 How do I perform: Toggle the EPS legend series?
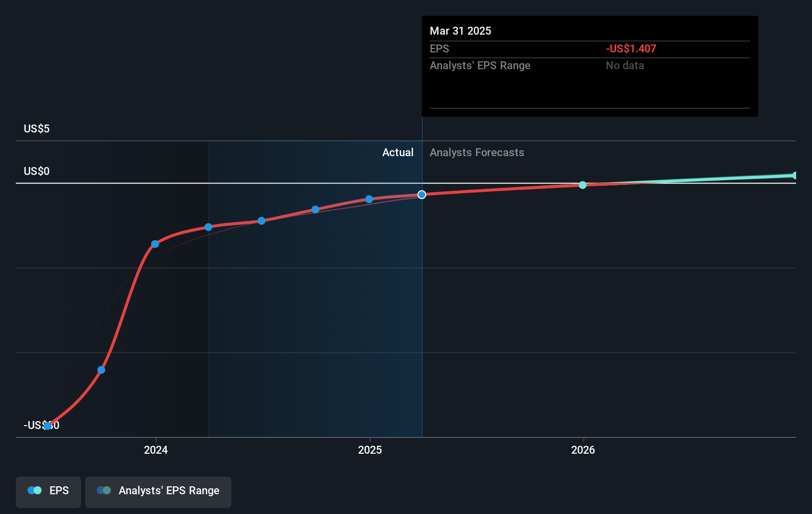48,492
